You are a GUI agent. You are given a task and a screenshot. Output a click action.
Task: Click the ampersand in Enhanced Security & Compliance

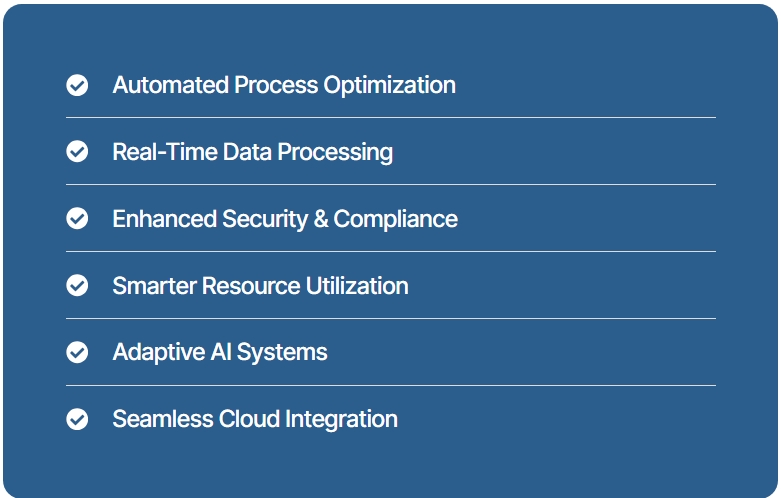click(x=321, y=219)
